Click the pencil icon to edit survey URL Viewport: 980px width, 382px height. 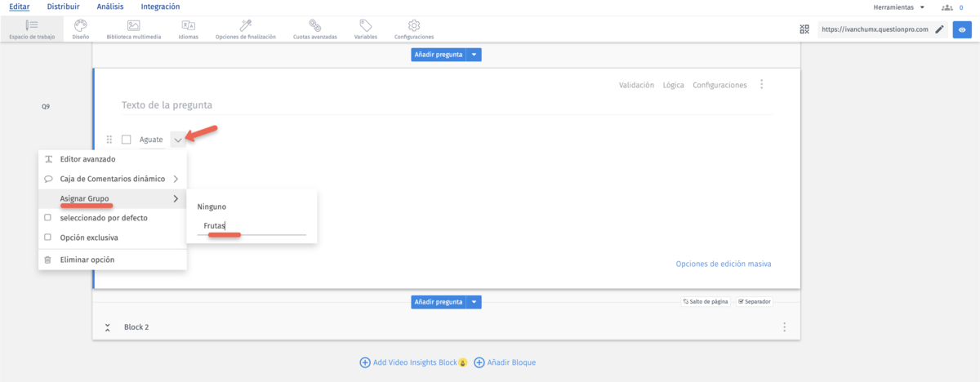point(939,29)
